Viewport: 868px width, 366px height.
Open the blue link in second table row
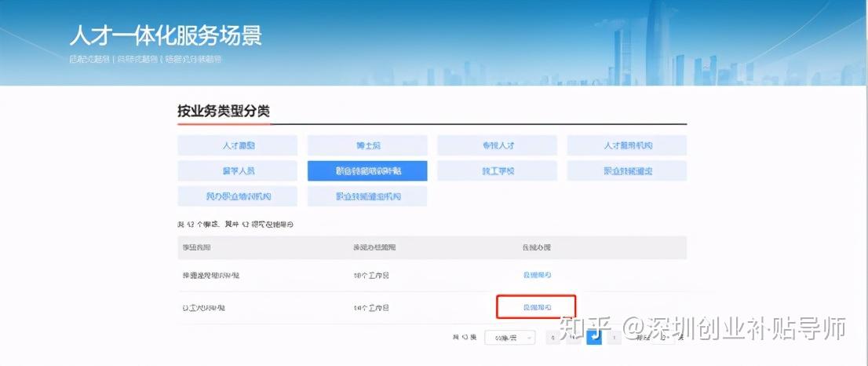tap(537, 307)
